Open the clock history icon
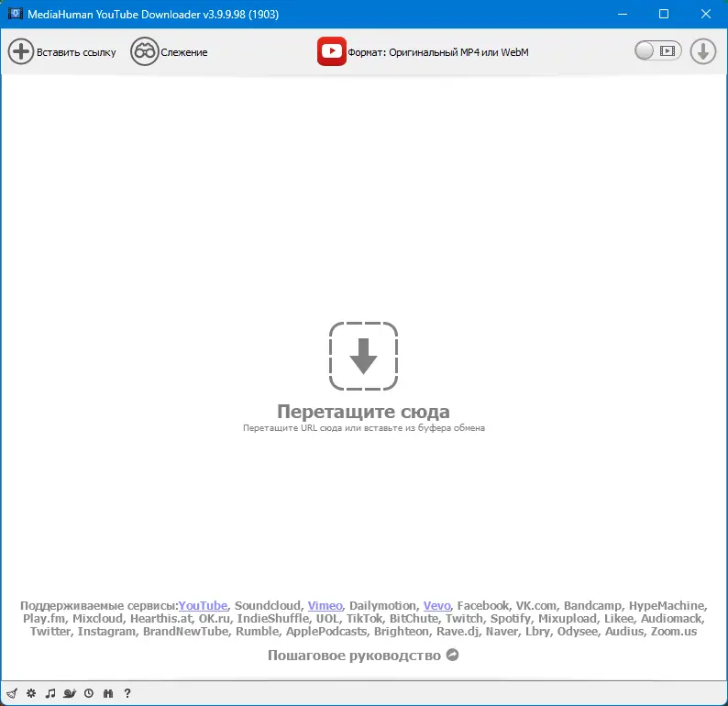 pos(89,693)
